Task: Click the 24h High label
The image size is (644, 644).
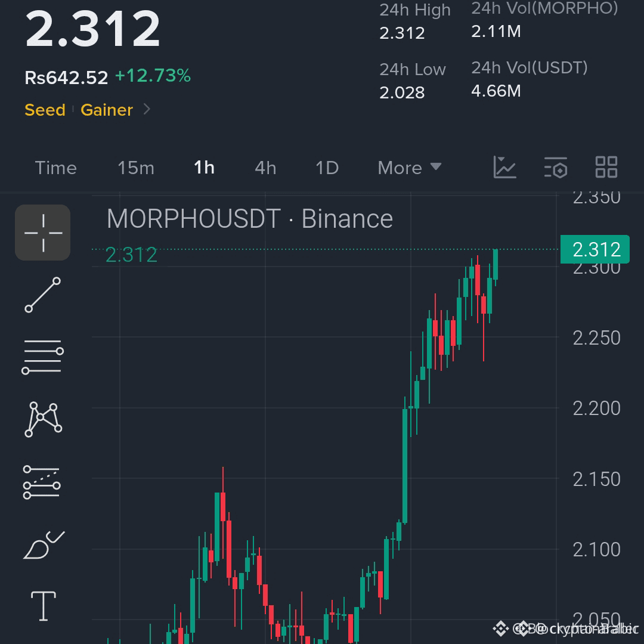Action: [415, 10]
